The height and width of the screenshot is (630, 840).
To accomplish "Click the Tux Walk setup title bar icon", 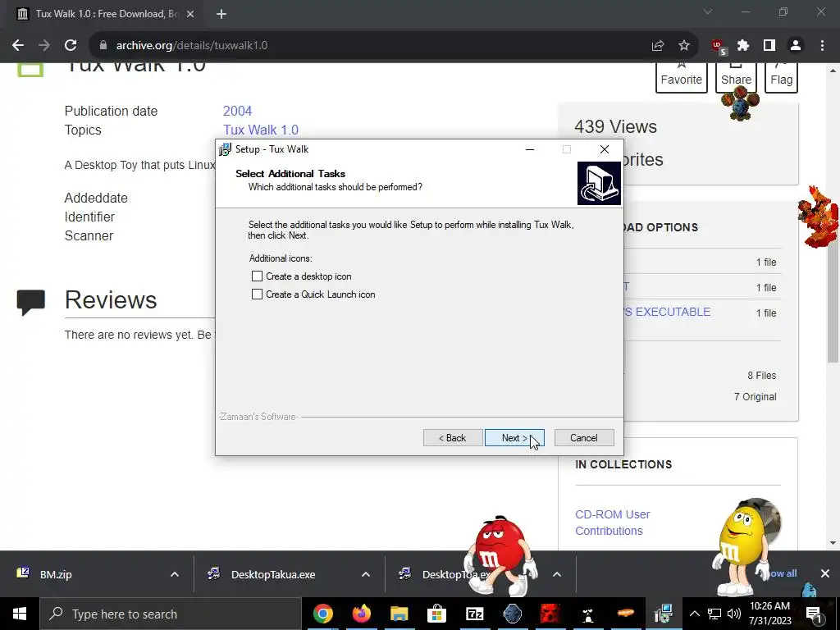I will [x=225, y=149].
